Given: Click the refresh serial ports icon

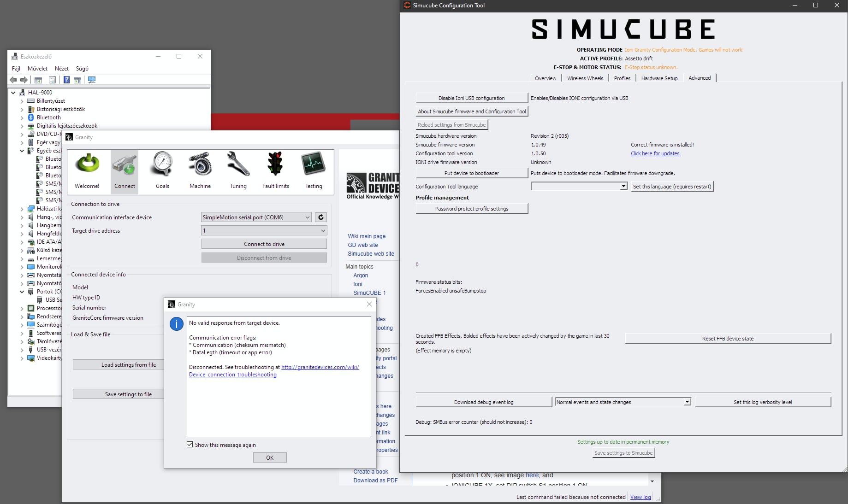Looking at the screenshot, I should 321,217.
